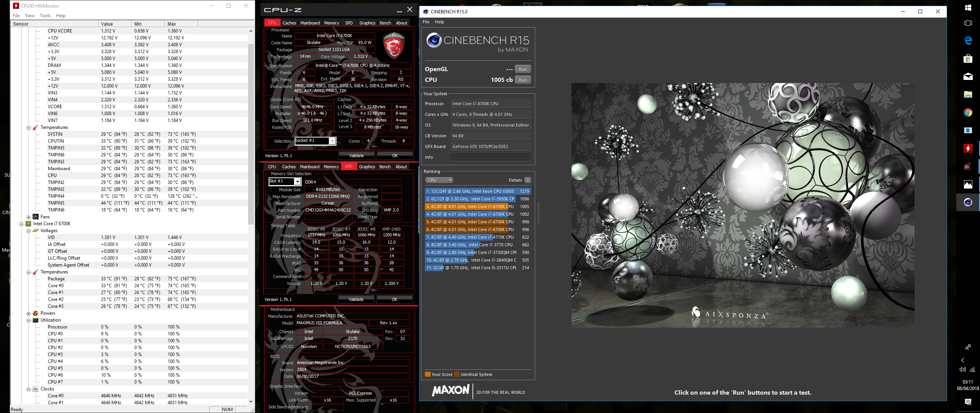Click the HWMonitor app icon in title bar
The height and width of the screenshot is (413, 980).
click(x=16, y=6)
